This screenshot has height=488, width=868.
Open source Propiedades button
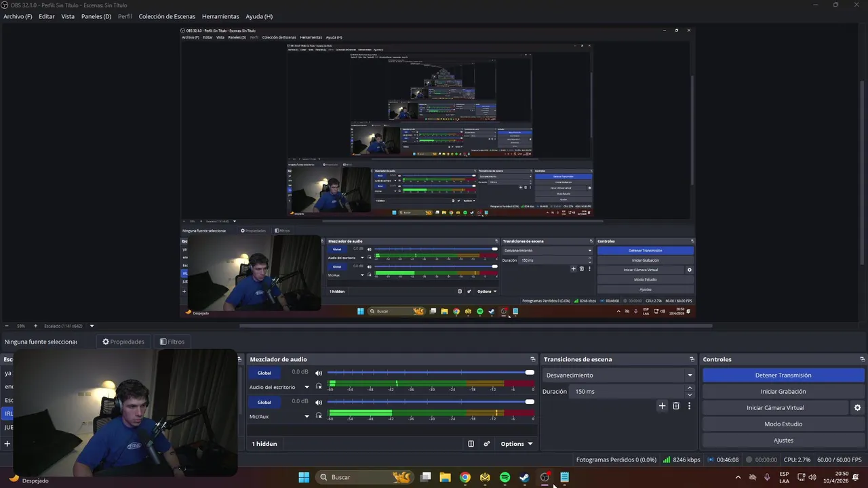[x=123, y=342]
